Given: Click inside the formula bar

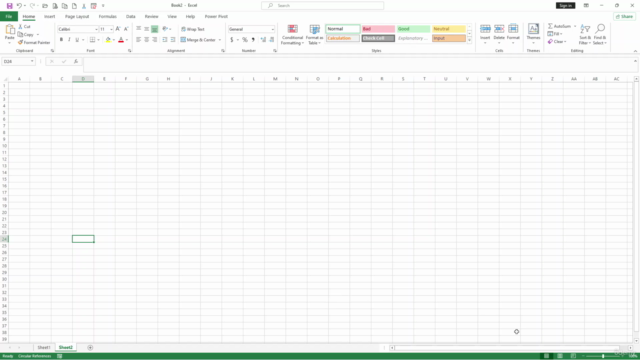Looking at the screenshot, I should [359, 64].
